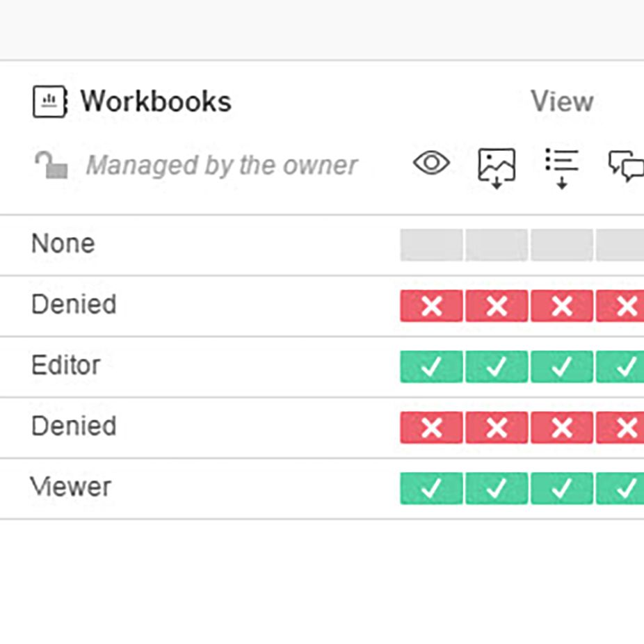Screen dimensions: 644x644
Task: Click the Download Summary Data list icon
Action: tap(562, 167)
